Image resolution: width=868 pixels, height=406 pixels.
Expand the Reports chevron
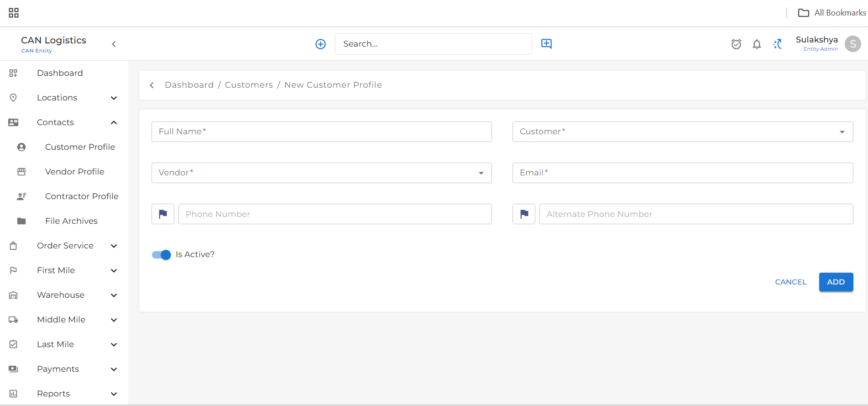[114, 394]
